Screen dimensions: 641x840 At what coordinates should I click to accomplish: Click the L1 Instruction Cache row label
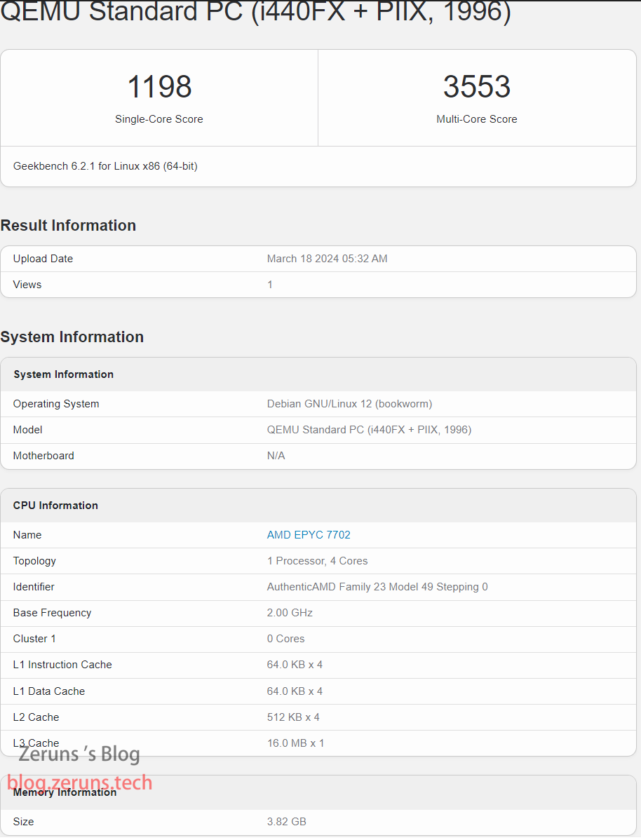point(62,665)
